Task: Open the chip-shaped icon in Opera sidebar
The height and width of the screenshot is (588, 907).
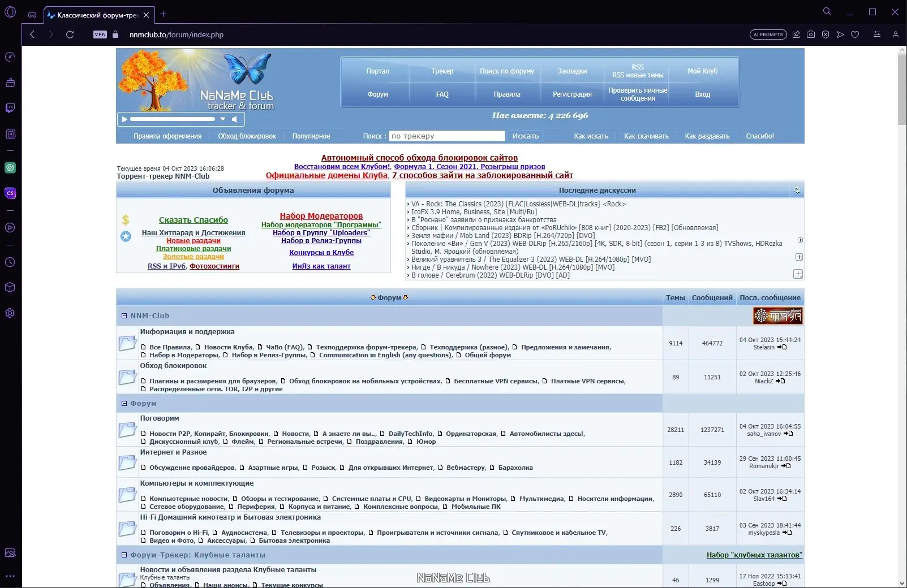Action: [x=10, y=134]
